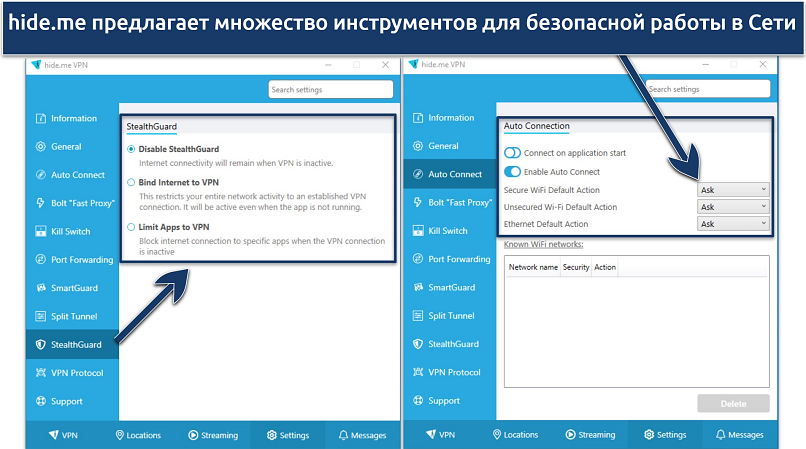
Task: Select the Disable StealthGuard radio option
Action: pyautogui.click(x=131, y=149)
